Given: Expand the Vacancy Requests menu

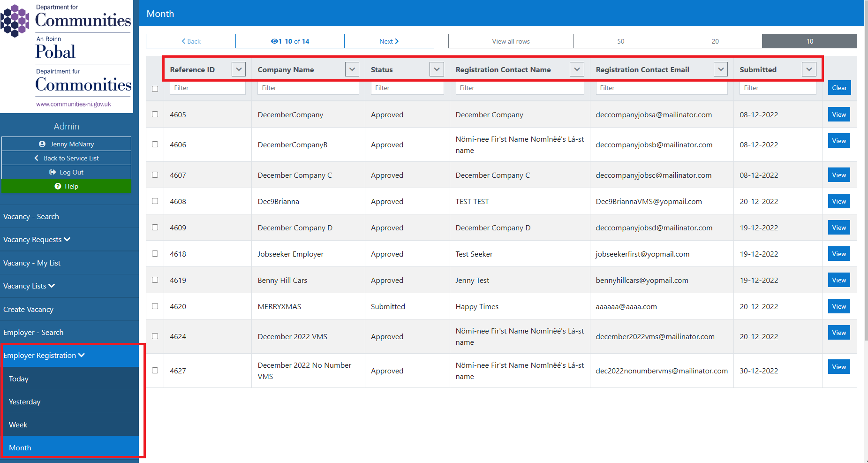Looking at the screenshot, I should (69, 240).
